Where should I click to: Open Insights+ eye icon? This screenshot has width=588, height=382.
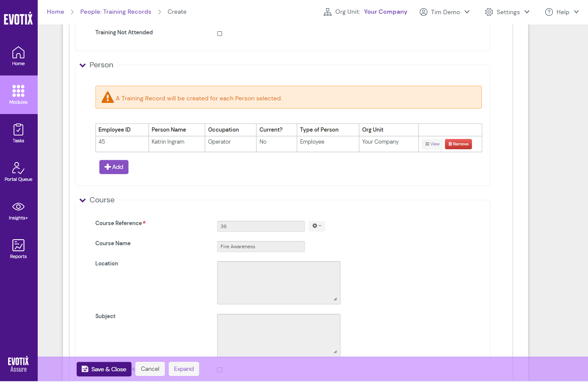(x=18, y=211)
